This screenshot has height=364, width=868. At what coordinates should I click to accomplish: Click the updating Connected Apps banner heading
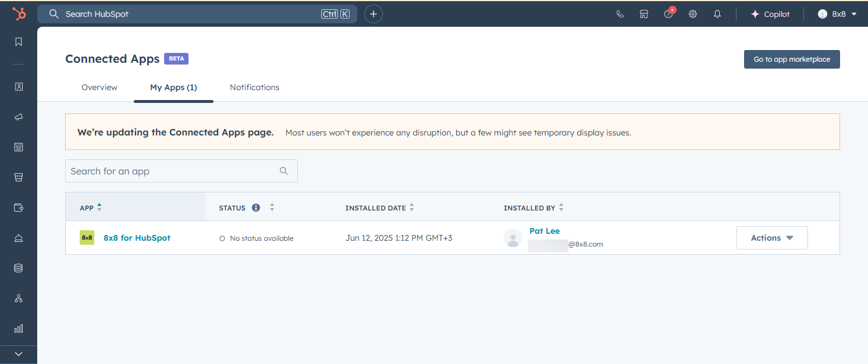click(x=176, y=132)
